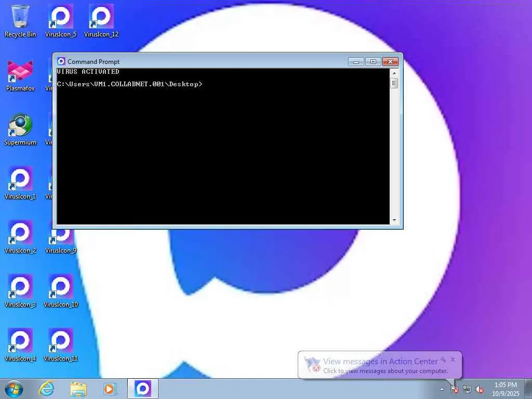Select the VirusIcon_1 desktop shortcut
This screenshot has width=532, height=399.
20,183
